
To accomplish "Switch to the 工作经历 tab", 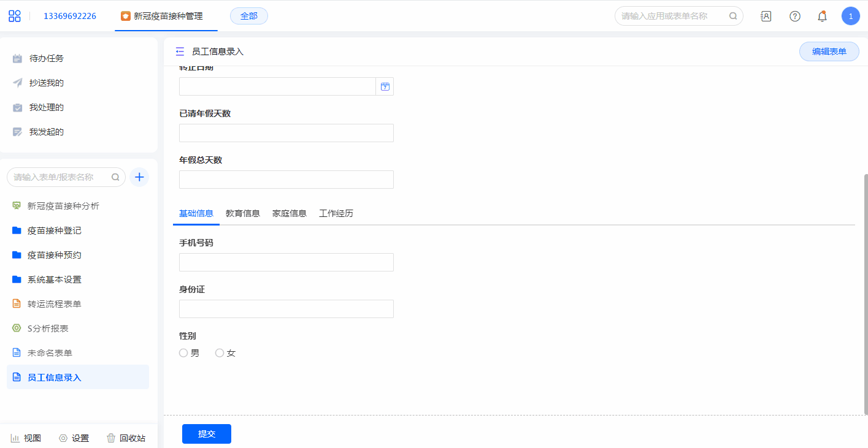I will [336, 213].
